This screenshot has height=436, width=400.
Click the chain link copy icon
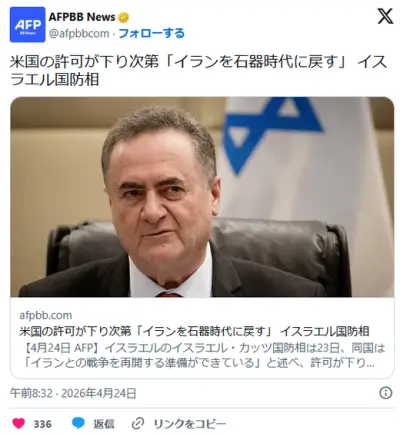138,424
